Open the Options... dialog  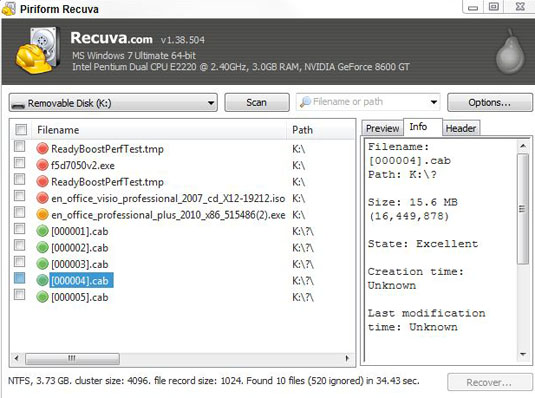click(x=490, y=103)
